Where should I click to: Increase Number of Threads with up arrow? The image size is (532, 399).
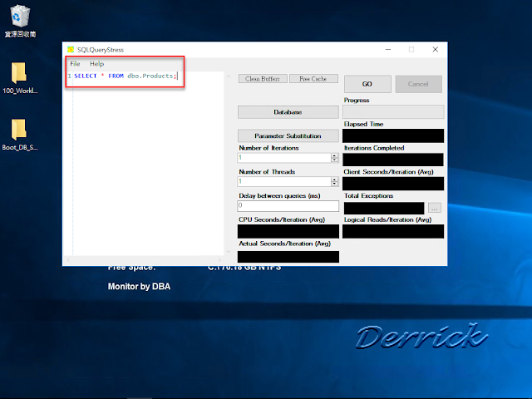click(x=334, y=180)
